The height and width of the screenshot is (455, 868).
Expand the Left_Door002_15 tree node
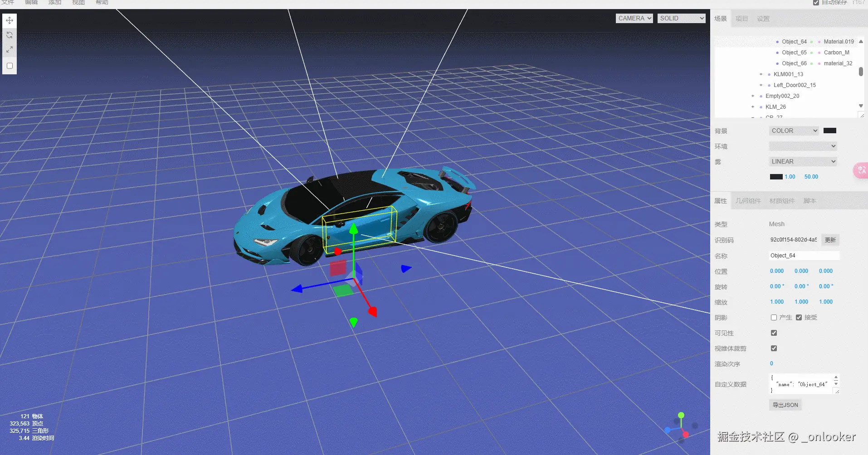tap(761, 85)
